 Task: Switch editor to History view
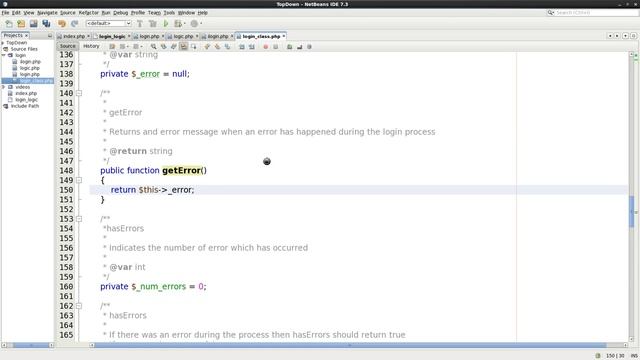(91, 46)
